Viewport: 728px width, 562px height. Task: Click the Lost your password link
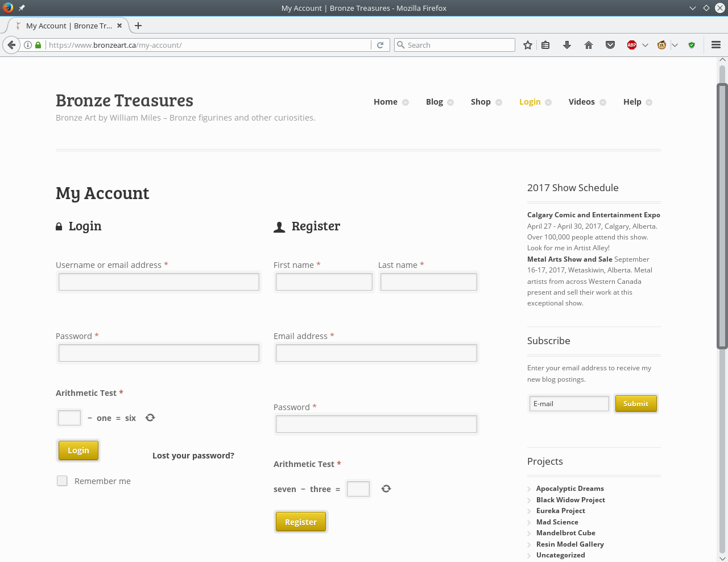tap(193, 456)
